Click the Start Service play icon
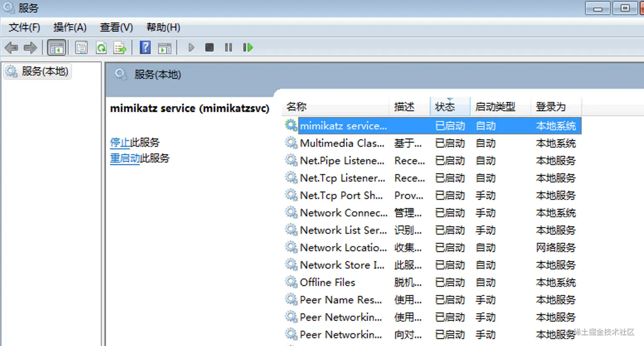The width and height of the screenshot is (644, 346). [191, 47]
